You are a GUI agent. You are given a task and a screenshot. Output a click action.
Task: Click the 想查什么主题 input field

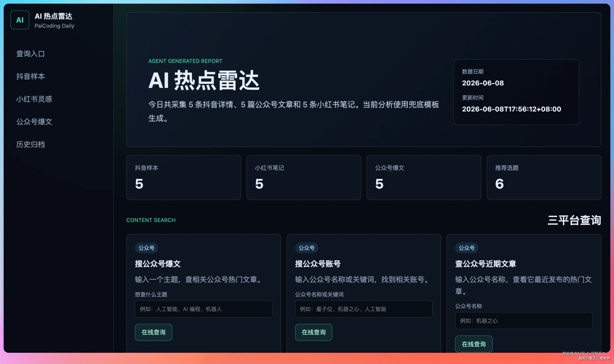point(204,309)
